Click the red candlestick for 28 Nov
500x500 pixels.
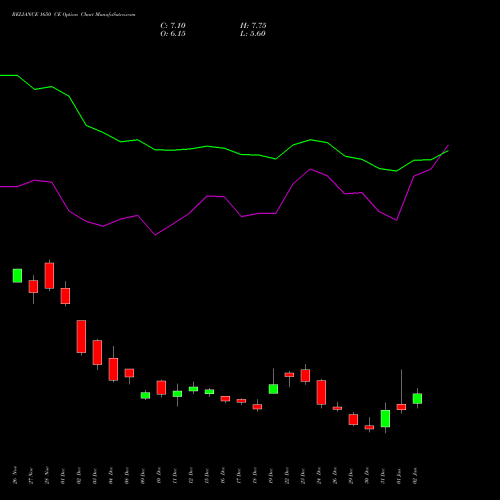[49, 276]
